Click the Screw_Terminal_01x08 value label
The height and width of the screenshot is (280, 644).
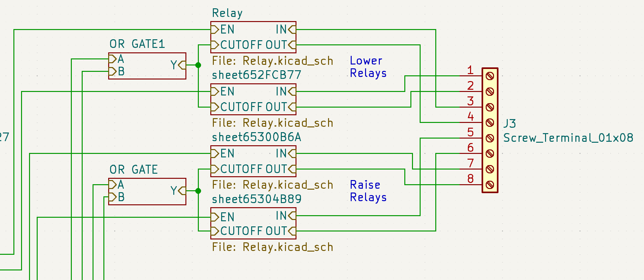pos(568,138)
